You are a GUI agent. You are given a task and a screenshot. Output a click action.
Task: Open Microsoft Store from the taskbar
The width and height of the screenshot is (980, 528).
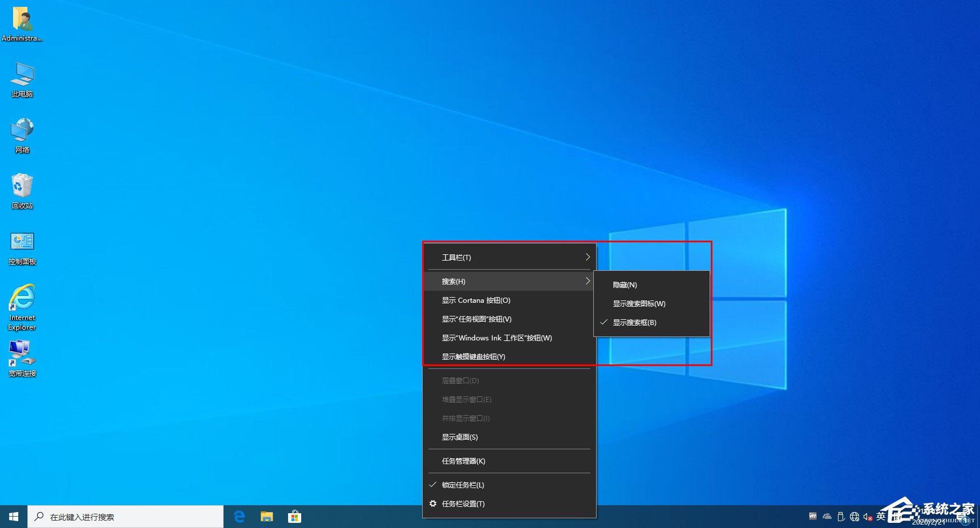tap(294, 517)
